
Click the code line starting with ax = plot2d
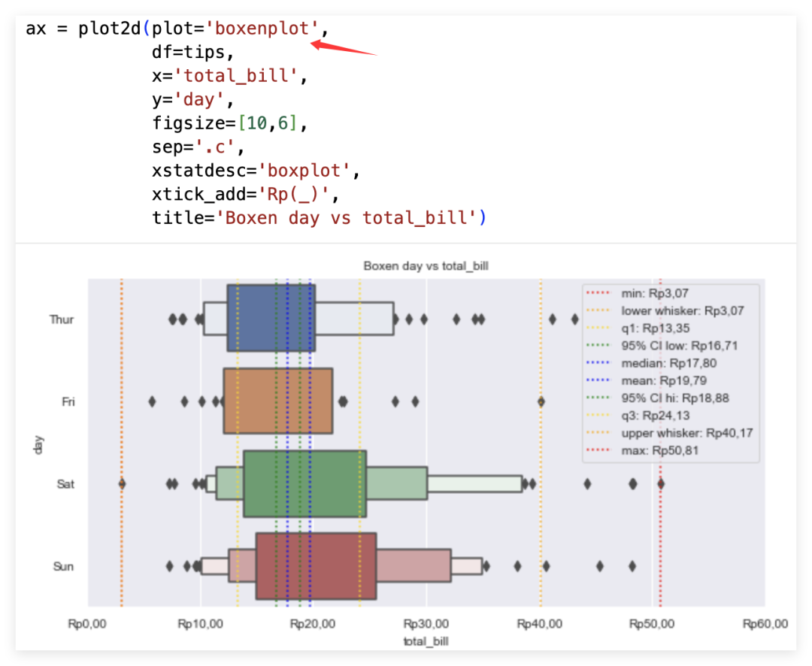177,29
